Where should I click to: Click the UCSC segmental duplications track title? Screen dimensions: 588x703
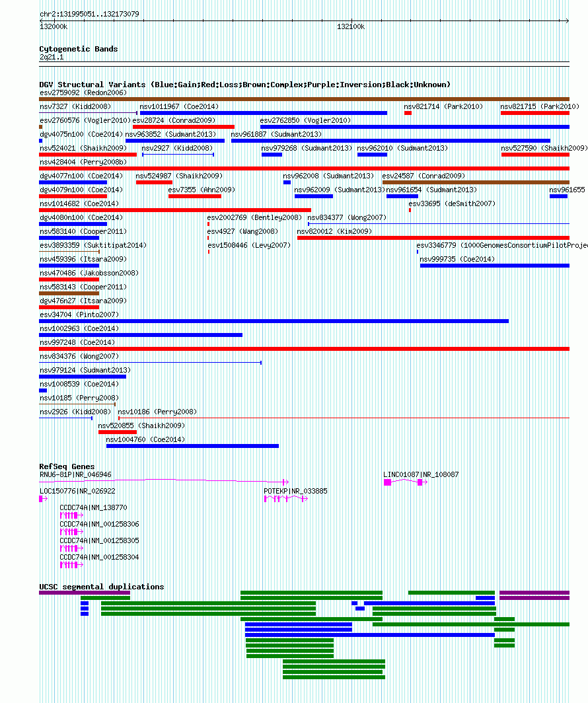pyautogui.click(x=102, y=587)
